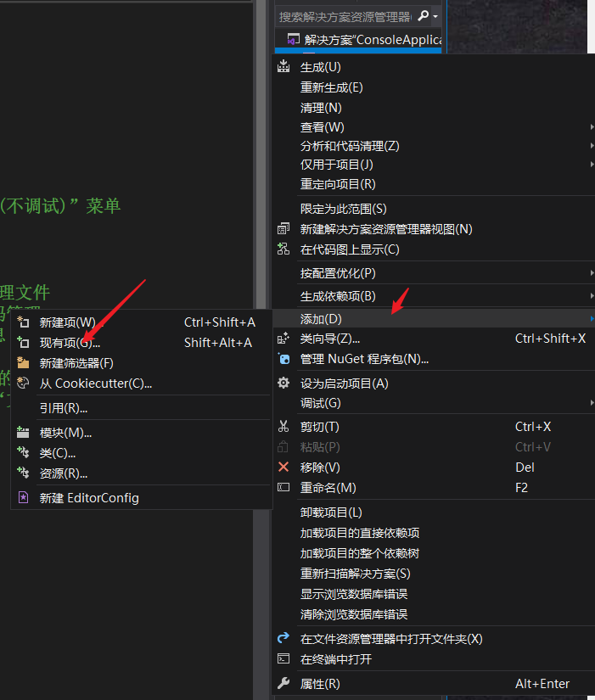Open the search options dropdown arrow
595x700 pixels.
pyautogui.click(x=435, y=16)
